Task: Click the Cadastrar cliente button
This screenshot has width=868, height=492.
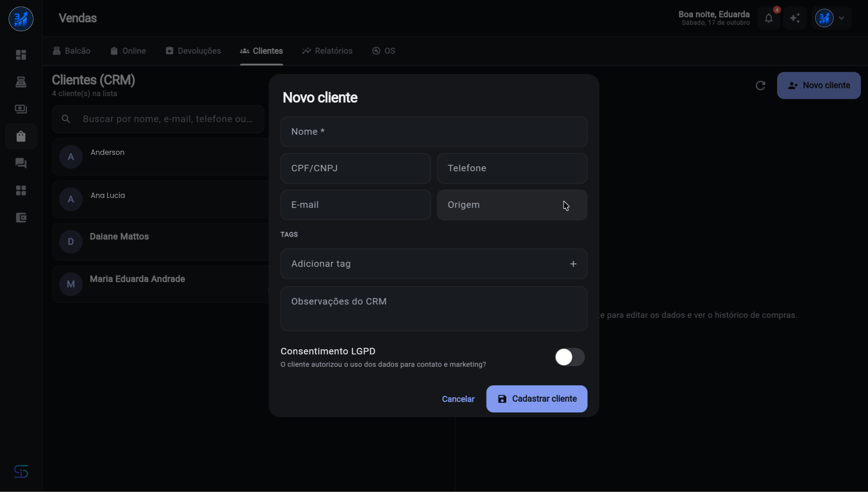Action: click(x=537, y=399)
